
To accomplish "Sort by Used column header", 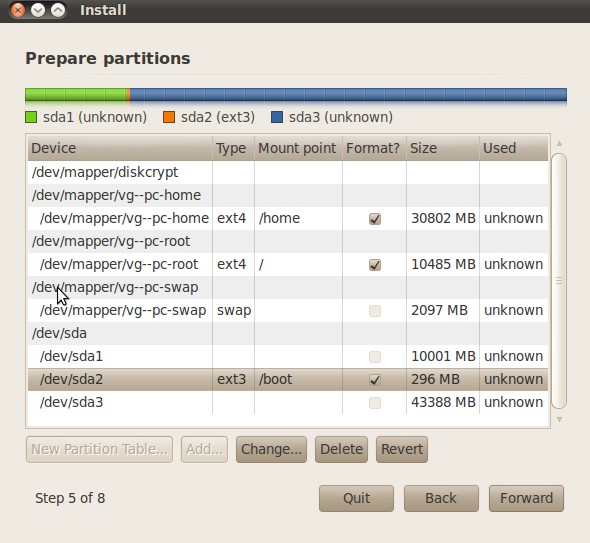I will pyautogui.click(x=514, y=148).
